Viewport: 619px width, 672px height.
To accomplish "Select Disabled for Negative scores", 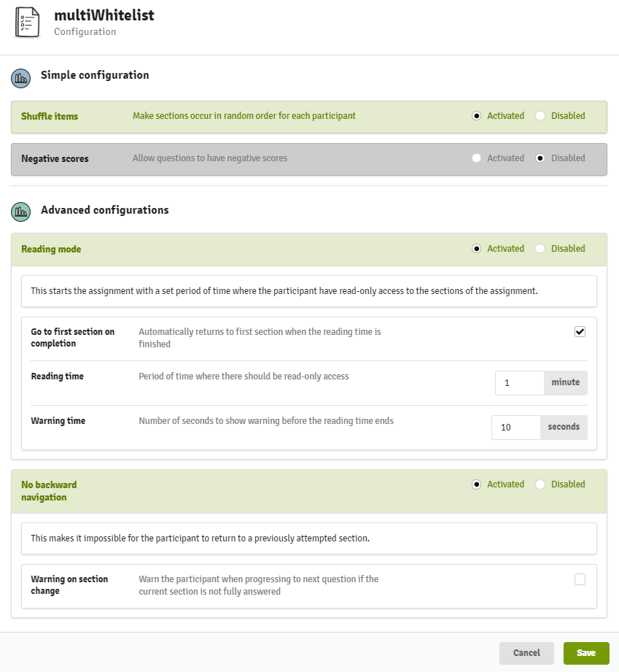I will (540, 158).
